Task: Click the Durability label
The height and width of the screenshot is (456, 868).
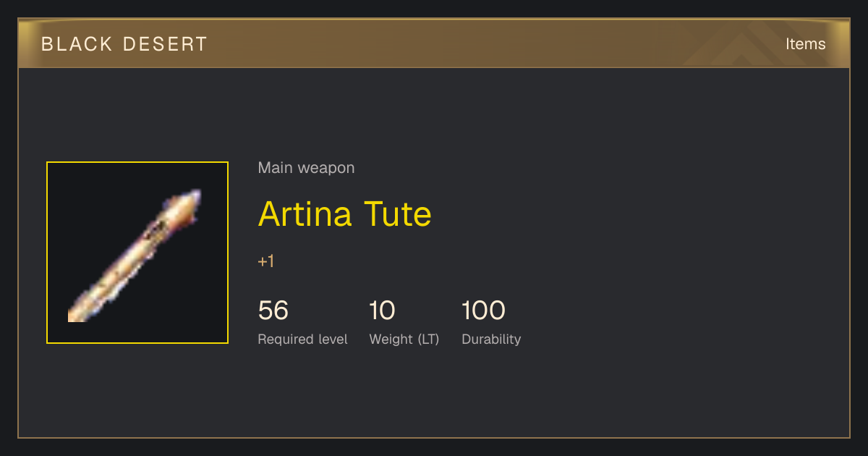Action: (491, 339)
